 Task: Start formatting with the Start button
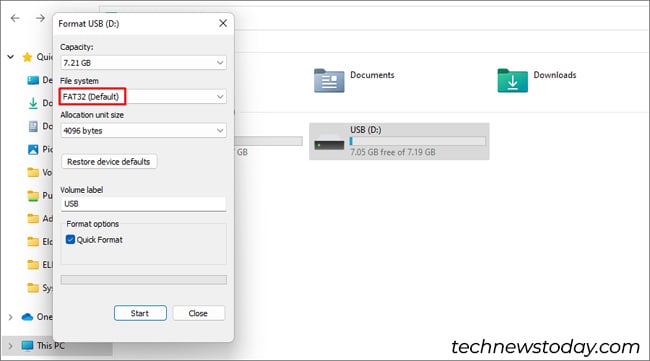tap(140, 313)
